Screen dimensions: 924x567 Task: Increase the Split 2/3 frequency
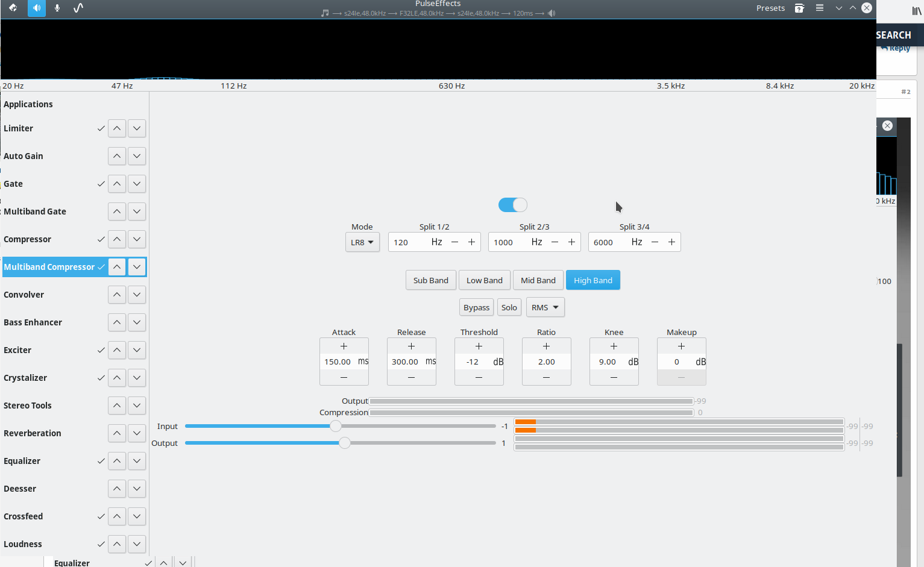pyautogui.click(x=571, y=242)
